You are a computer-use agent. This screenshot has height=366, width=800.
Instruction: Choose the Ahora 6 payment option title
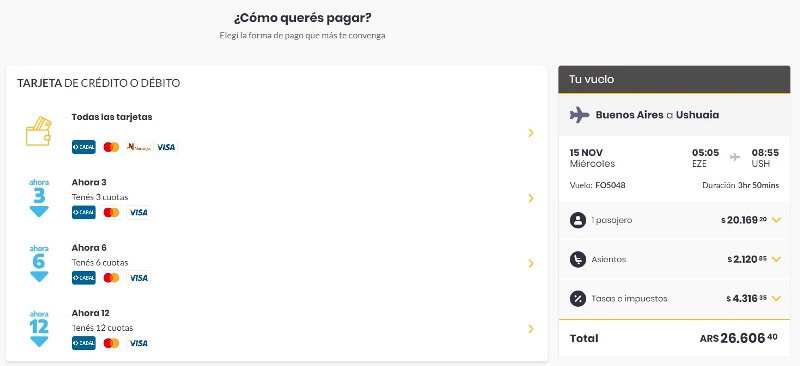click(89, 248)
